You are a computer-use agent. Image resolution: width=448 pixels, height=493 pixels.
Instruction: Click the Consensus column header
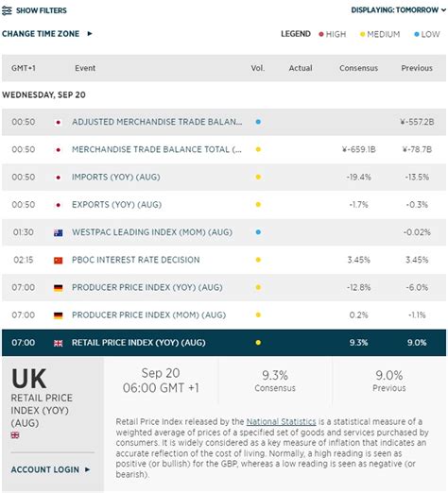358,68
